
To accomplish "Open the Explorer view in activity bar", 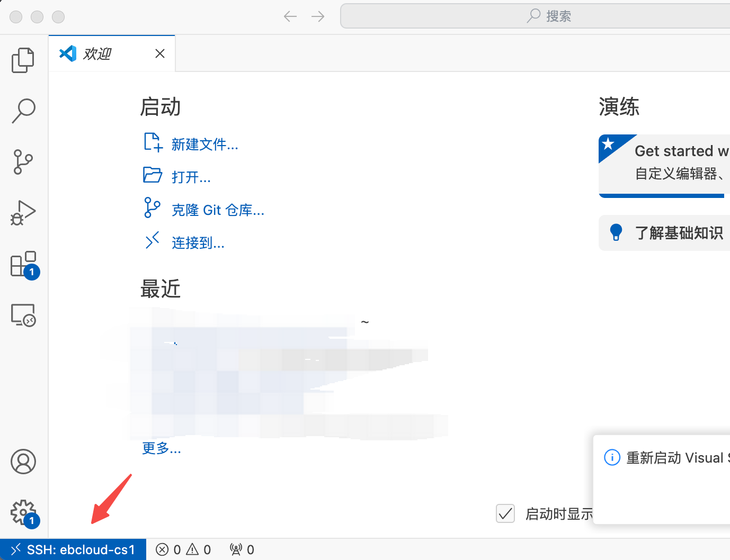I will pyautogui.click(x=23, y=60).
